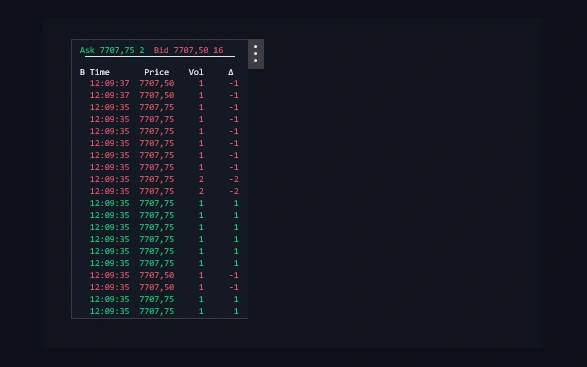Click delta -2 in the lower of the two -2 rows
Screen dimensions: 587x367
[234, 191]
